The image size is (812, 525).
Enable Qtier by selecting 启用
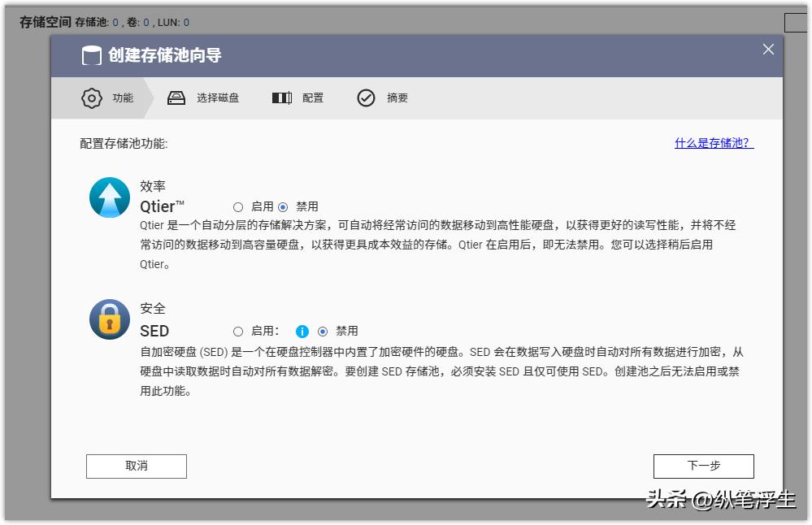(x=238, y=206)
